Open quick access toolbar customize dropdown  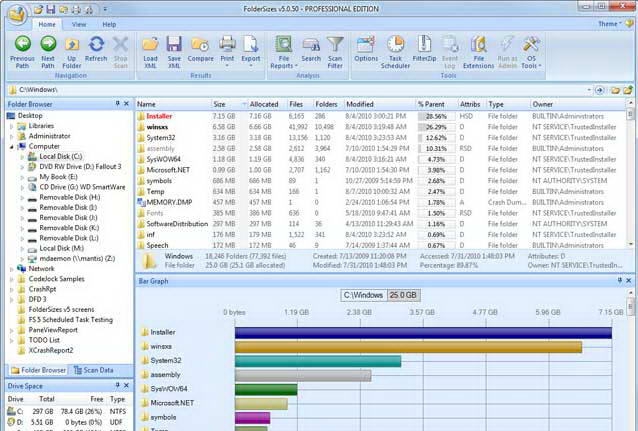(105, 9)
